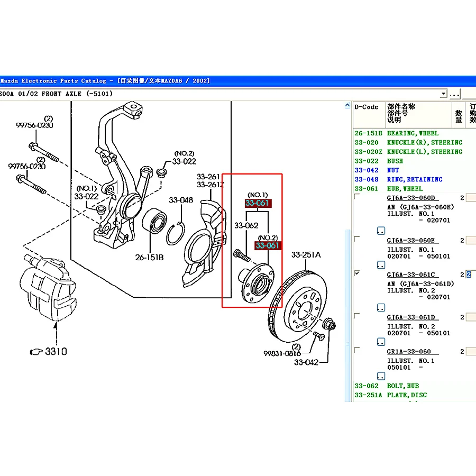Select the 33-022 BUSH row
Viewport: 476px width, 476px height.
pos(414,161)
